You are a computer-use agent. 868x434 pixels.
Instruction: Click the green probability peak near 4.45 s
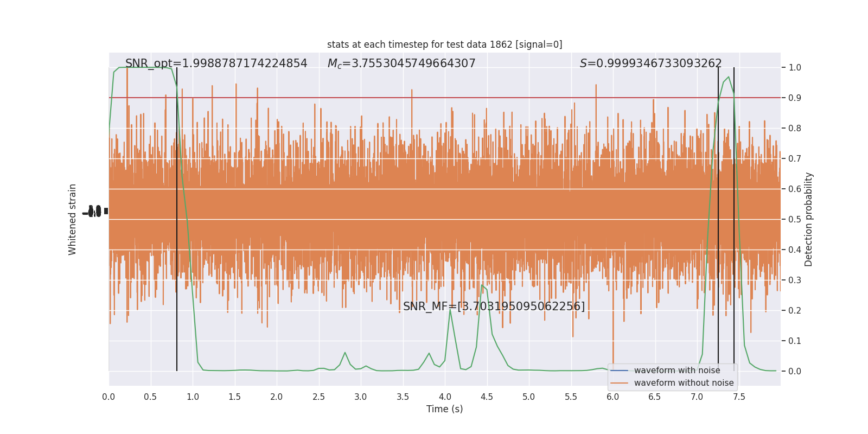[482, 285]
